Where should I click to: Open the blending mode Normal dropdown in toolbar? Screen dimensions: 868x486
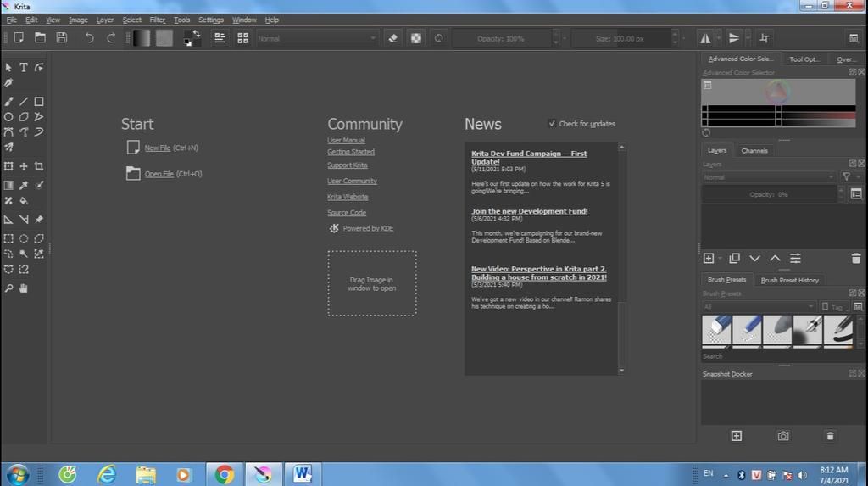click(317, 39)
